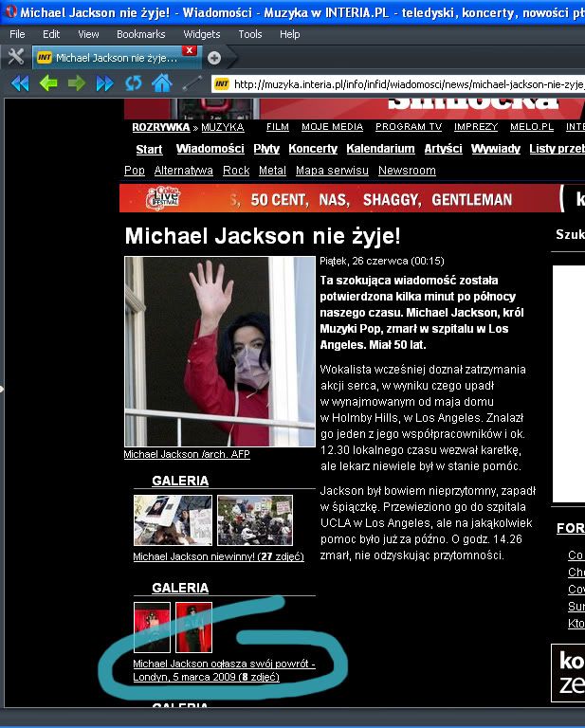Go forward with the green right arrow
The width and height of the screenshot is (585, 728).
77,83
